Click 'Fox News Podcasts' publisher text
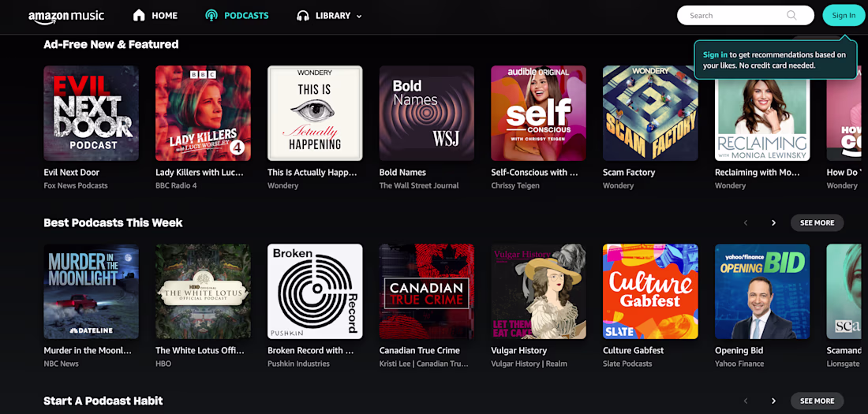868x414 pixels. [76, 185]
